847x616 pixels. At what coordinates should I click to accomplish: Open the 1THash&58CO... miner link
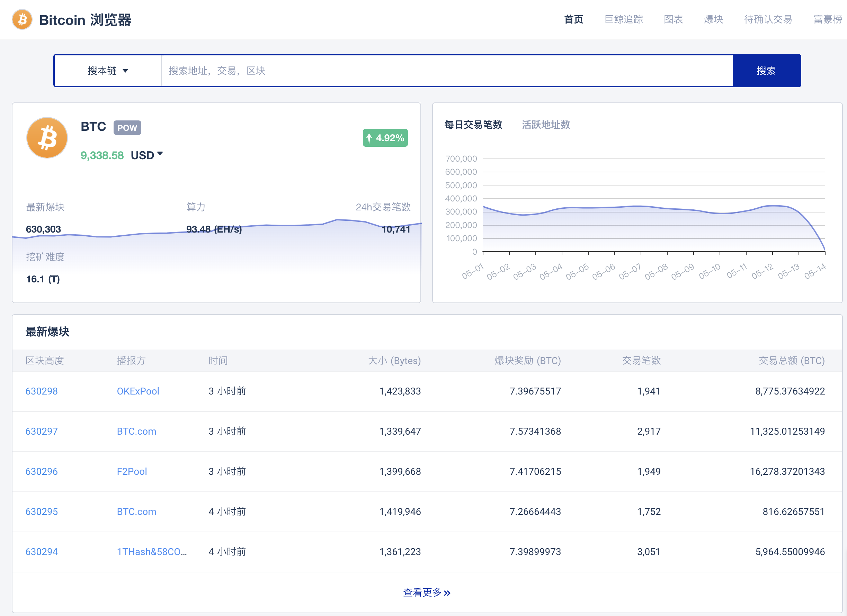pos(152,551)
